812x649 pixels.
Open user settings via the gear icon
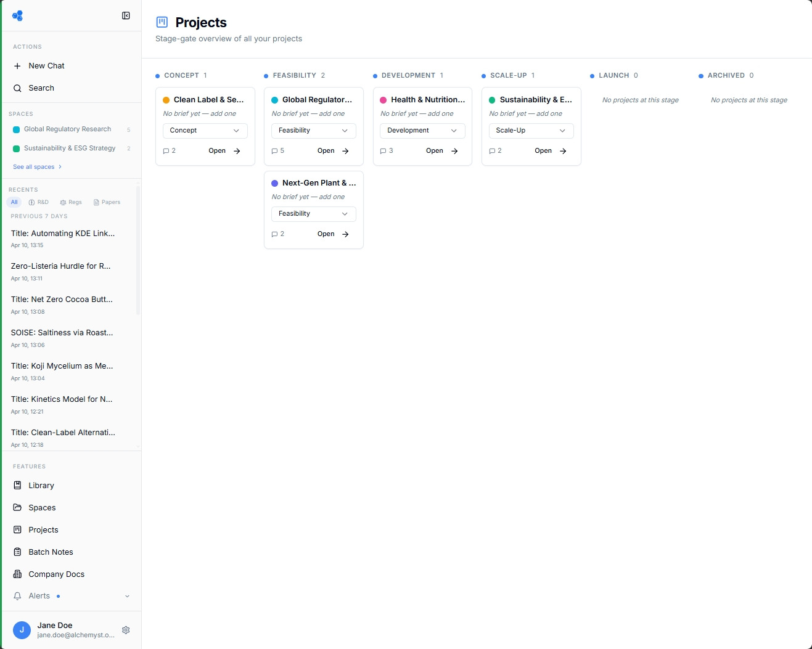[x=126, y=630]
